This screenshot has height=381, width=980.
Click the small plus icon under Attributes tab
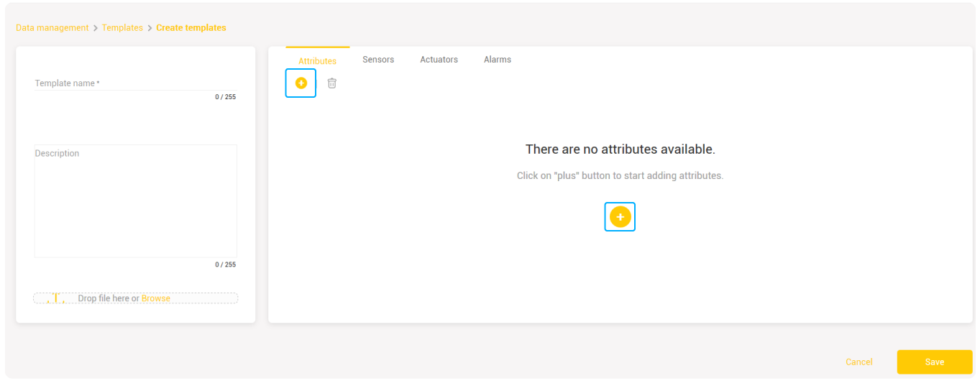click(x=301, y=83)
